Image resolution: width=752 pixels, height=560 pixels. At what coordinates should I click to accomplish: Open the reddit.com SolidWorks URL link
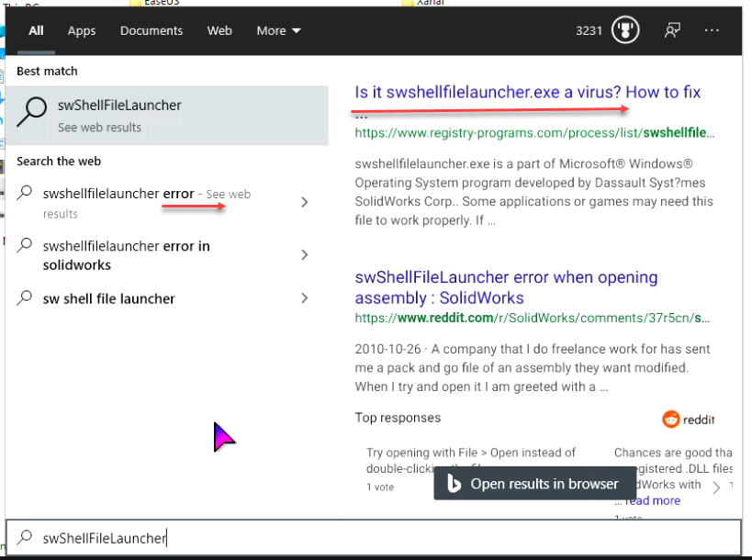(533, 318)
